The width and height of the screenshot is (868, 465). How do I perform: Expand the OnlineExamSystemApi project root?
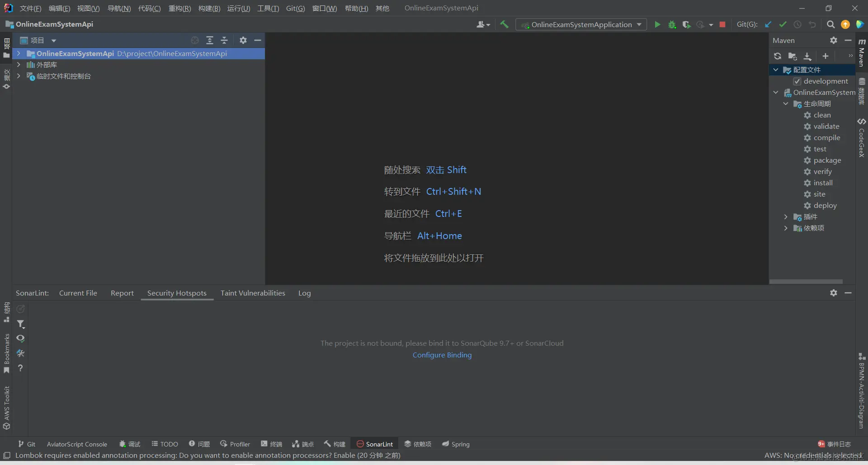(19, 53)
